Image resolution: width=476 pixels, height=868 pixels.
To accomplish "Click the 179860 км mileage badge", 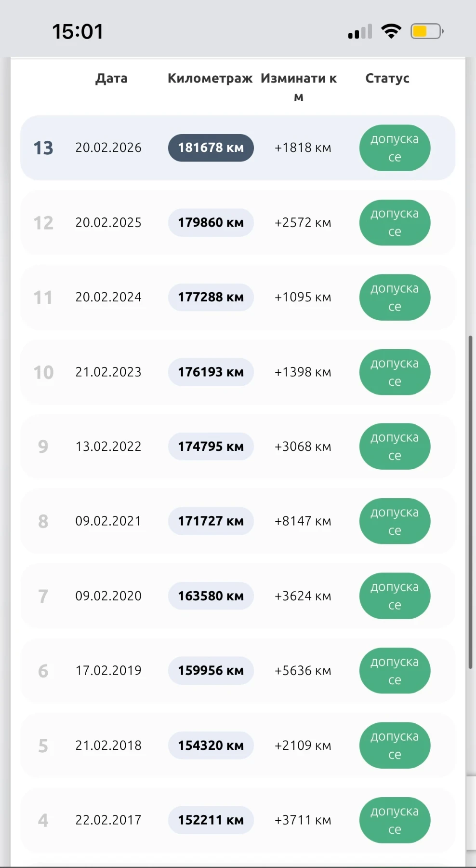I will [x=211, y=223].
